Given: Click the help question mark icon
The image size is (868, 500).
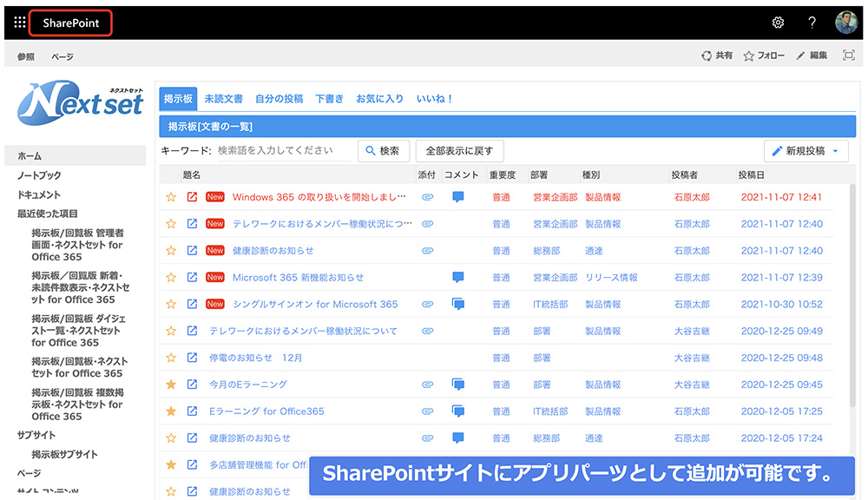Looking at the screenshot, I should [812, 23].
